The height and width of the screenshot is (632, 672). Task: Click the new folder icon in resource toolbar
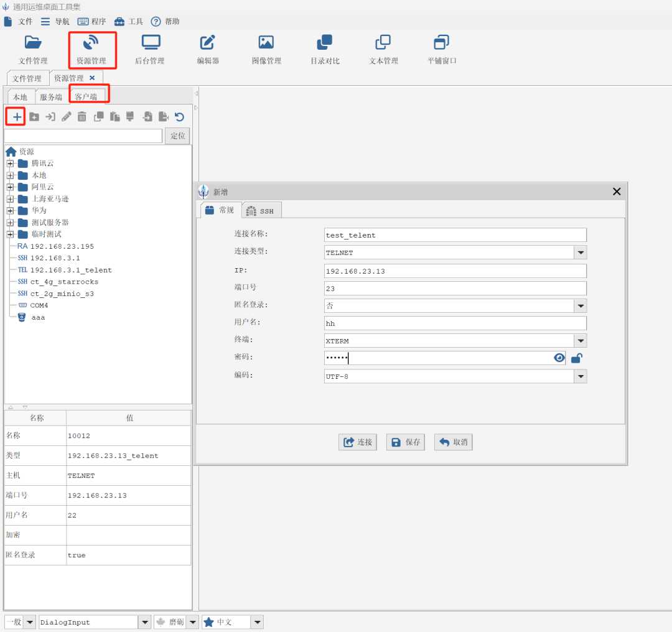coord(34,116)
